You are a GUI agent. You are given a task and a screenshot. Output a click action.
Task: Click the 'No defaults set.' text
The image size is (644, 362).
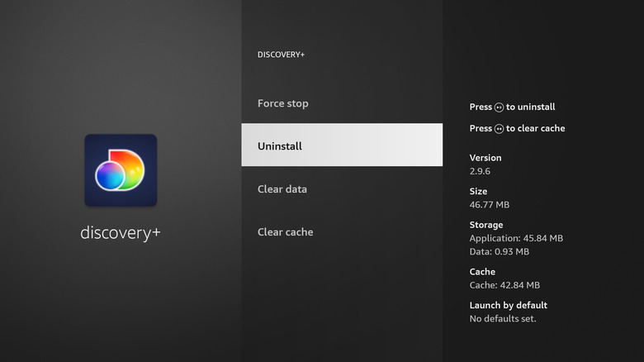click(x=503, y=318)
